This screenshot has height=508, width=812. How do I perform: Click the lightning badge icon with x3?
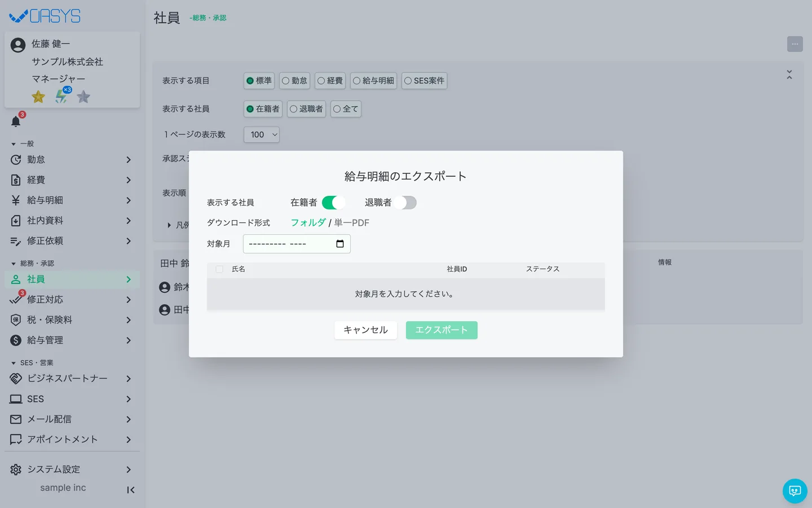(x=62, y=96)
